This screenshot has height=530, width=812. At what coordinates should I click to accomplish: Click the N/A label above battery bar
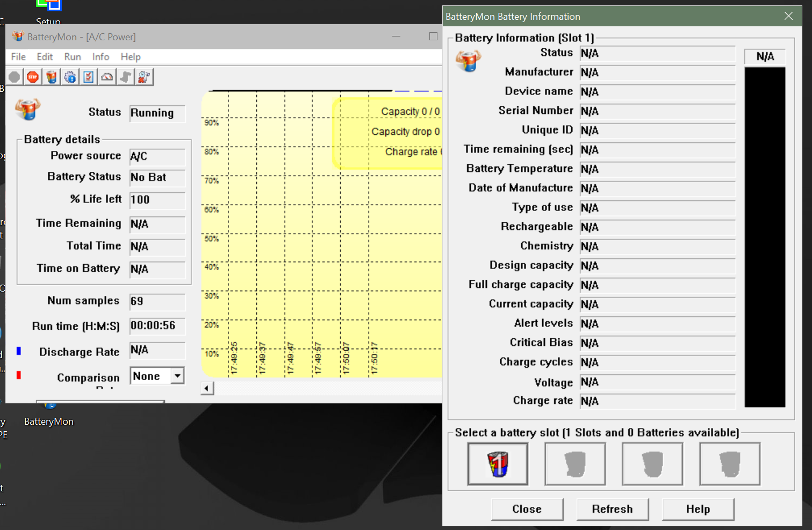click(765, 57)
